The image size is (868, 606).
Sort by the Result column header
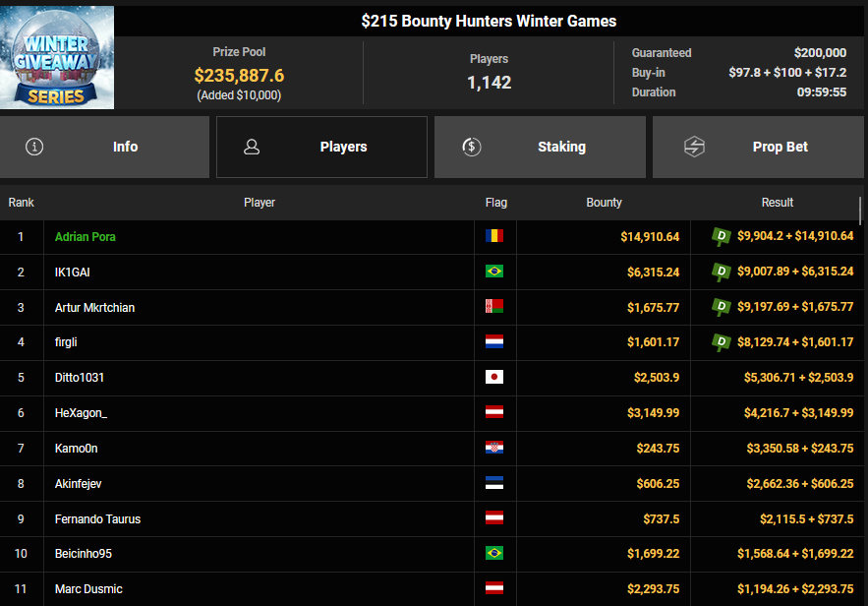(777, 203)
